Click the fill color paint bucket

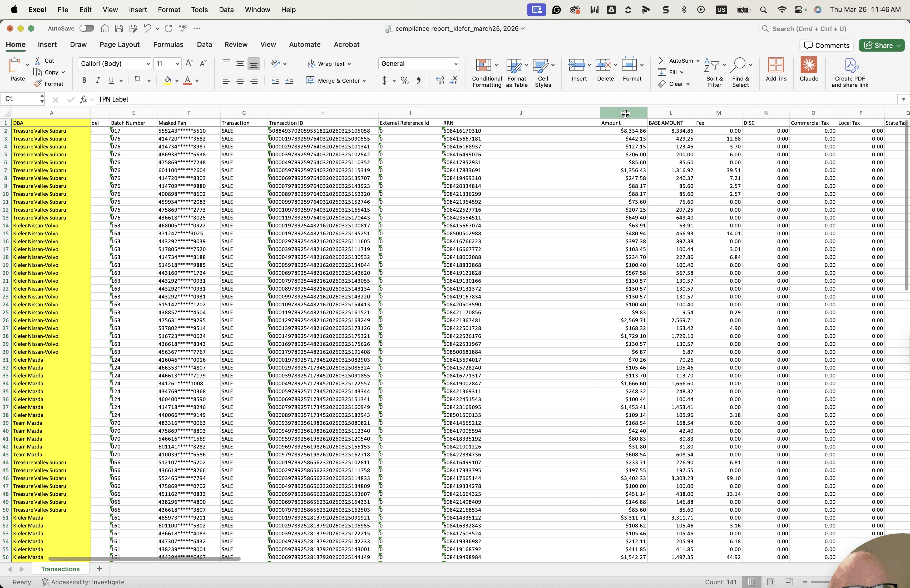point(167,80)
